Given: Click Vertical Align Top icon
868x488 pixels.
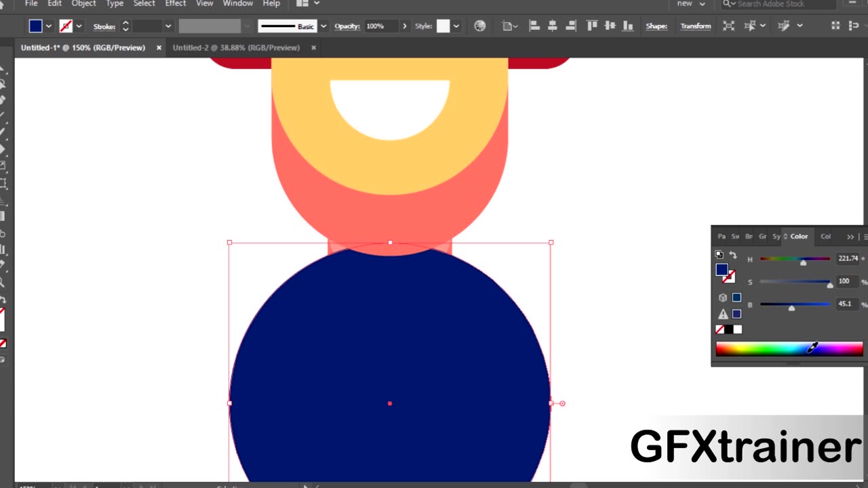Looking at the screenshot, I should click(592, 26).
